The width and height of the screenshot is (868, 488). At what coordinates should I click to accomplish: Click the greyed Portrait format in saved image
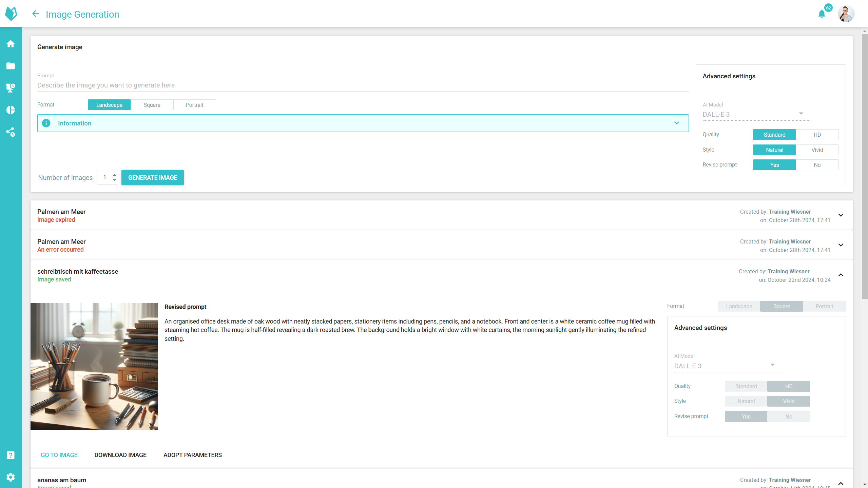(824, 306)
